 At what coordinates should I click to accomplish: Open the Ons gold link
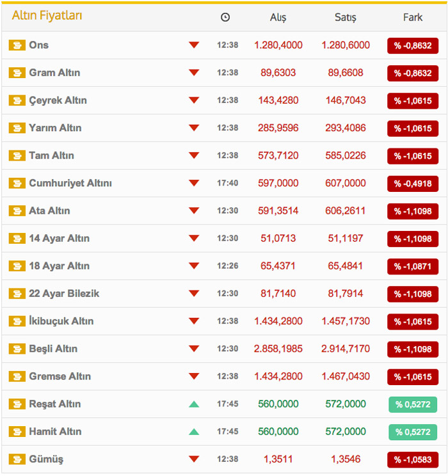coord(39,45)
